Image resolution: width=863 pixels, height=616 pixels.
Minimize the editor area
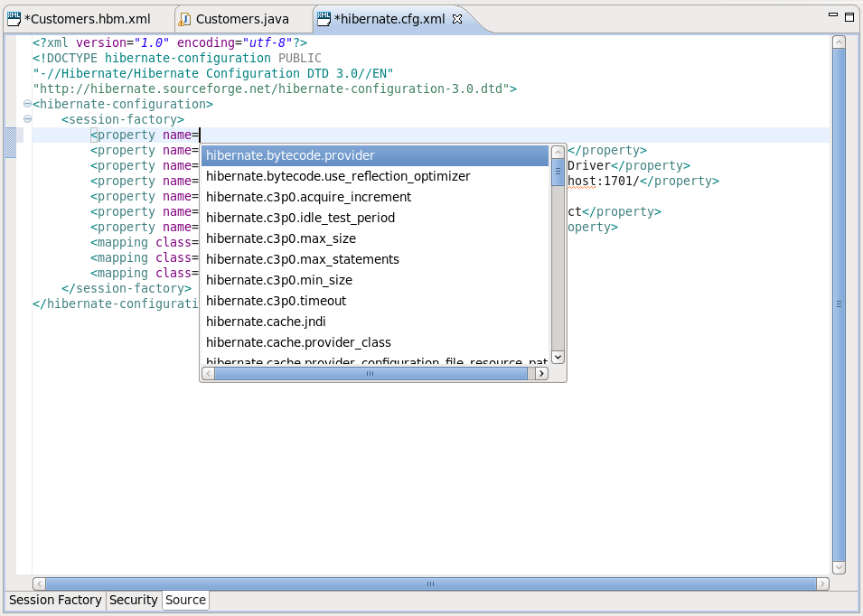point(831,16)
